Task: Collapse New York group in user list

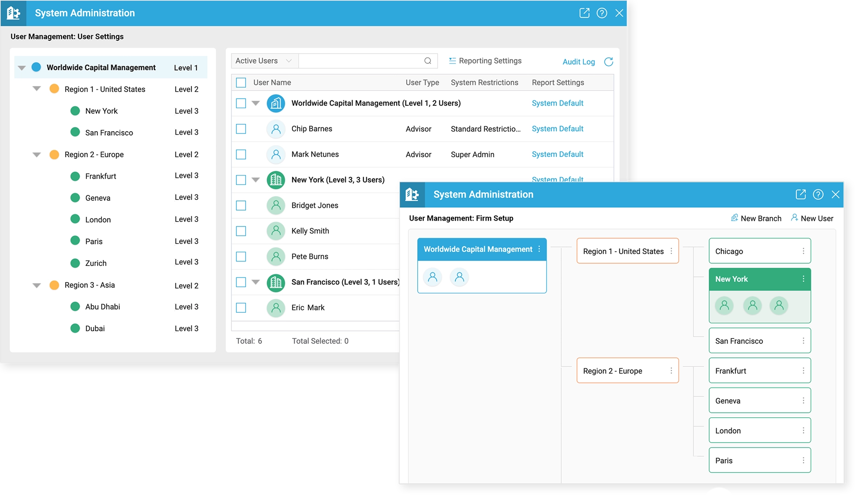Action: 256,180
